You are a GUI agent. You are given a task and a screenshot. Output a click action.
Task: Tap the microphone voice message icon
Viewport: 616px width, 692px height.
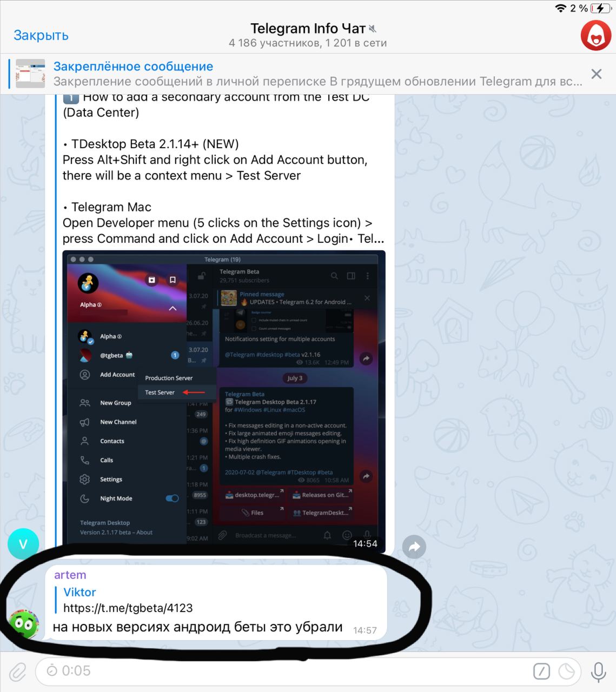[x=598, y=671]
